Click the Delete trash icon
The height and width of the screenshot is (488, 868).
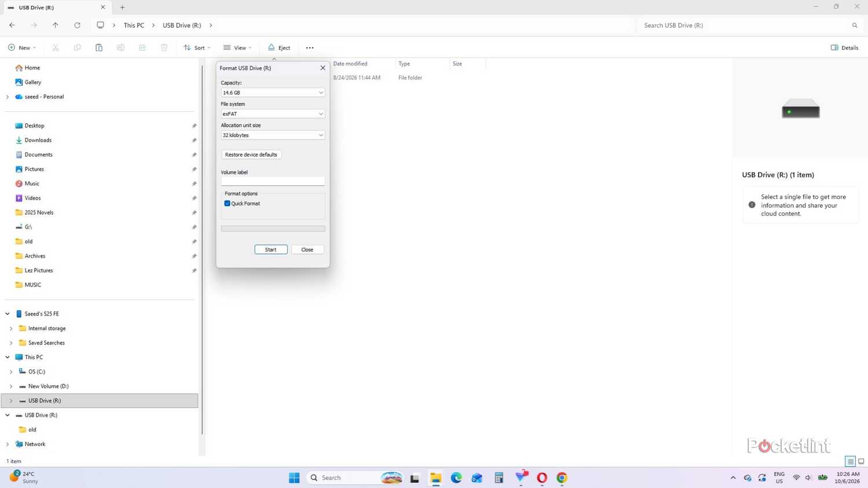coord(164,47)
